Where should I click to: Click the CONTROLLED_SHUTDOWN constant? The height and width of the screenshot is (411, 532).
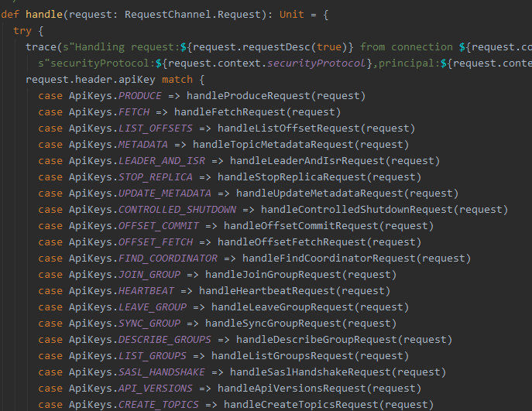point(177,210)
